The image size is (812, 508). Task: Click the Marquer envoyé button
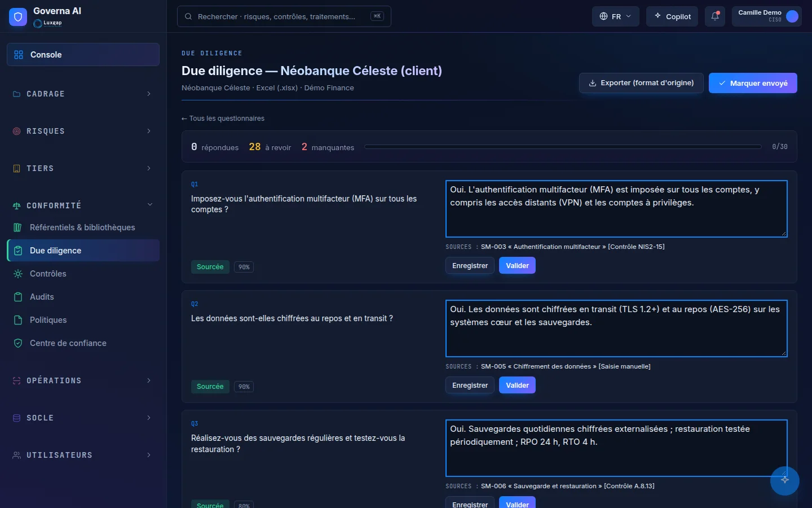[753, 83]
